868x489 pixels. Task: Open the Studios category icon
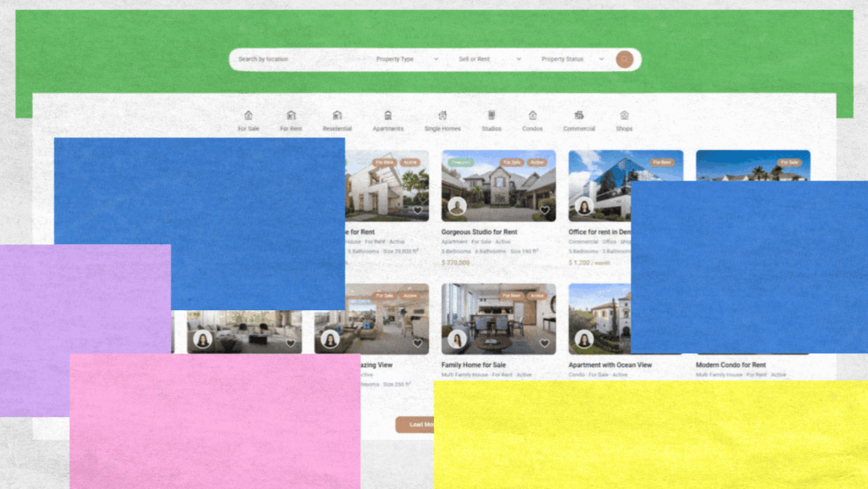click(x=492, y=119)
